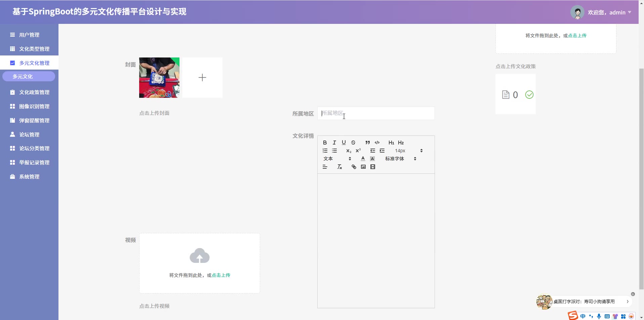Open the Sogou skin shirt icon

tap(615, 316)
